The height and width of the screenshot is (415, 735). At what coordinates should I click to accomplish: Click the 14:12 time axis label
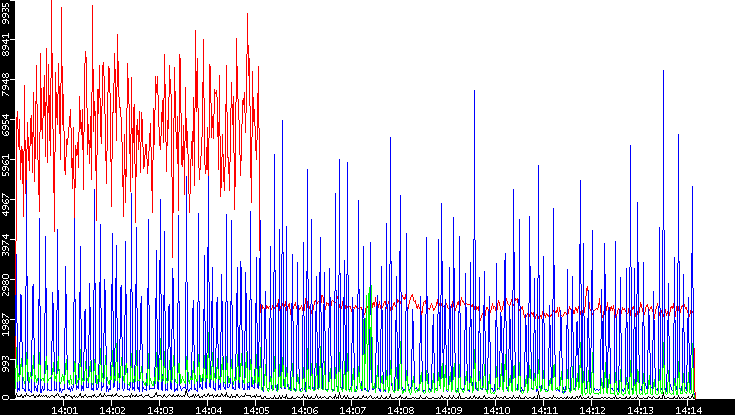point(592,410)
